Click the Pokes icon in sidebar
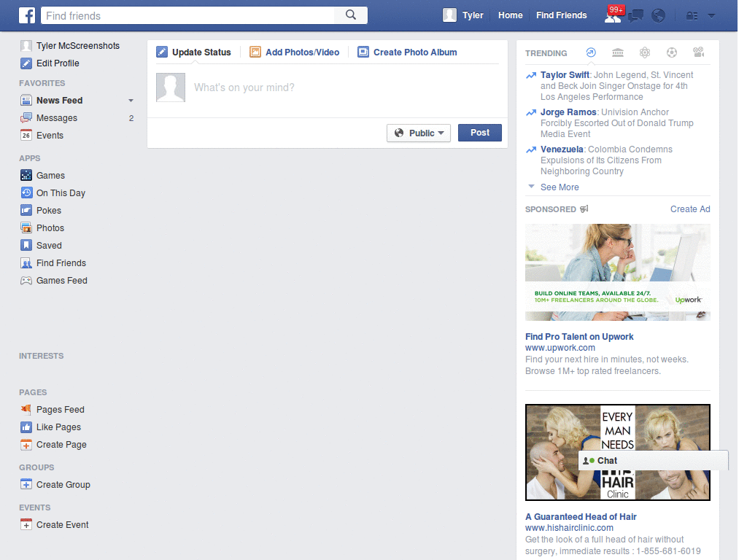Viewport: 747px width, 560px height. click(26, 211)
